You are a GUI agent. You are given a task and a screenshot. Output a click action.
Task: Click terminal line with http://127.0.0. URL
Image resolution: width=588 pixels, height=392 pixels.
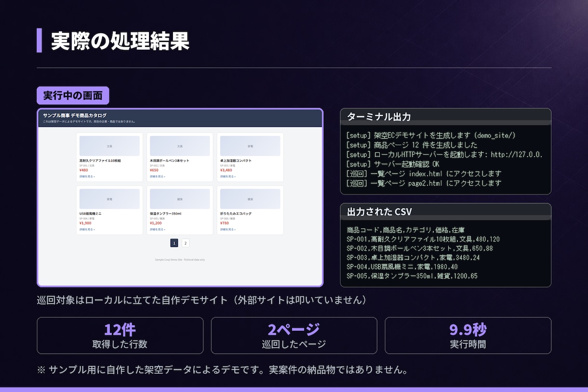coord(444,155)
